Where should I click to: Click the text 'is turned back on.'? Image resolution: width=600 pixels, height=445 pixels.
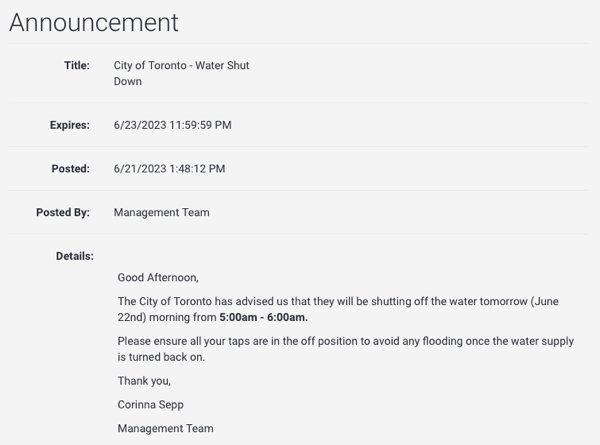click(x=161, y=357)
